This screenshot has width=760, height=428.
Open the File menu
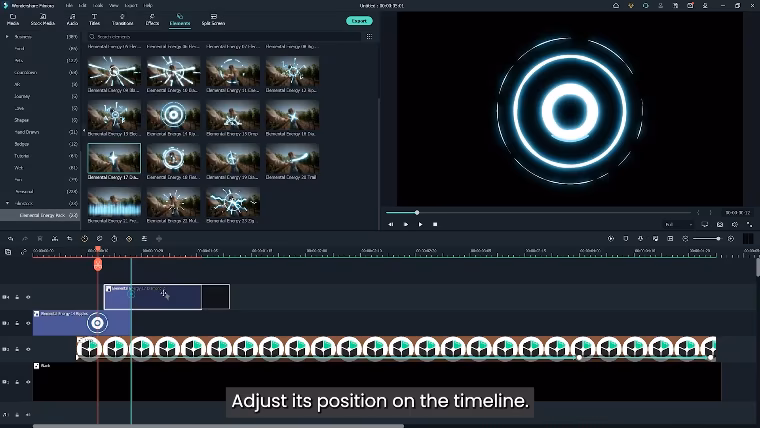pyautogui.click(x=69, y=5)
